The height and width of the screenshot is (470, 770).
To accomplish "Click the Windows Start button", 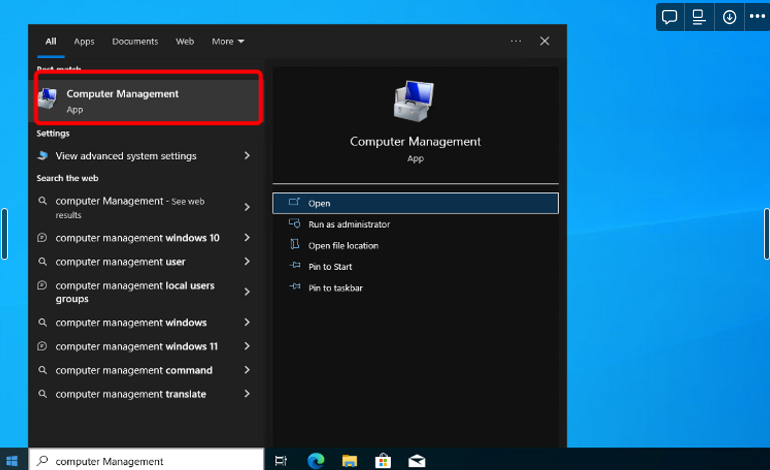I will click(x=13, y=461).
